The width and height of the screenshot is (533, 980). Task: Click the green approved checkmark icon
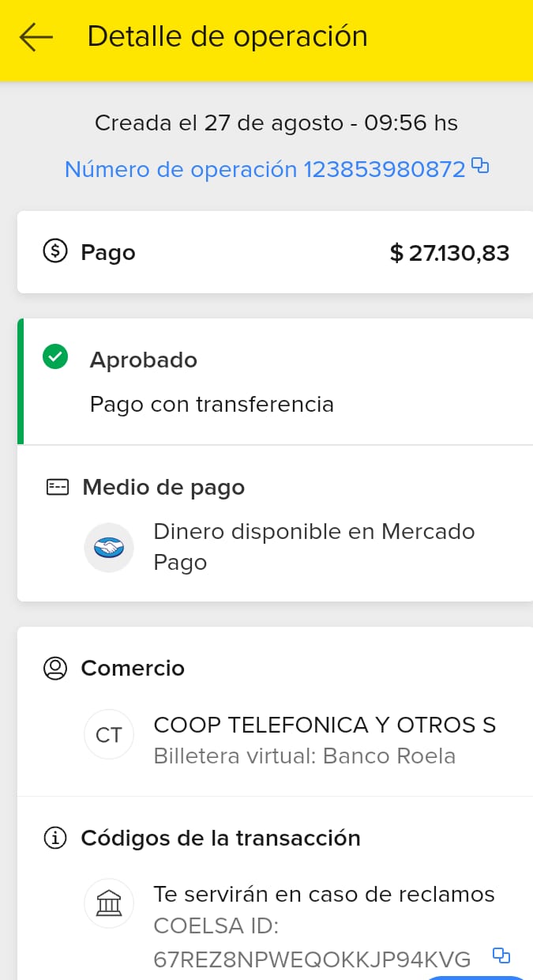coord(55,357)
